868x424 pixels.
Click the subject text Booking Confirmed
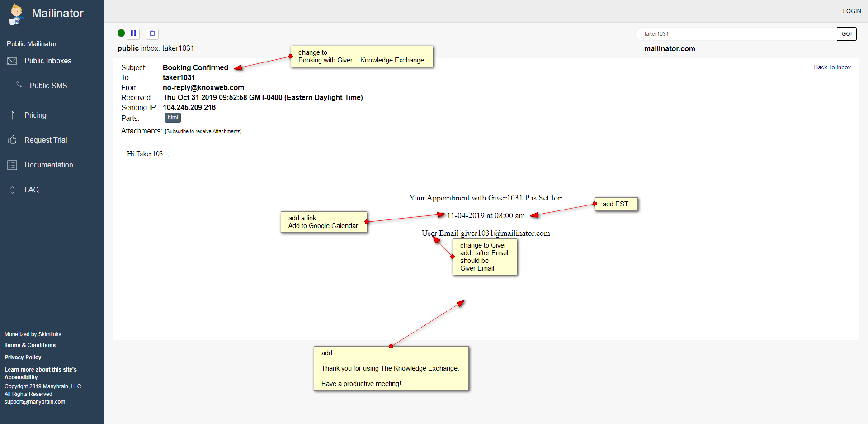(x=195, y=68)
